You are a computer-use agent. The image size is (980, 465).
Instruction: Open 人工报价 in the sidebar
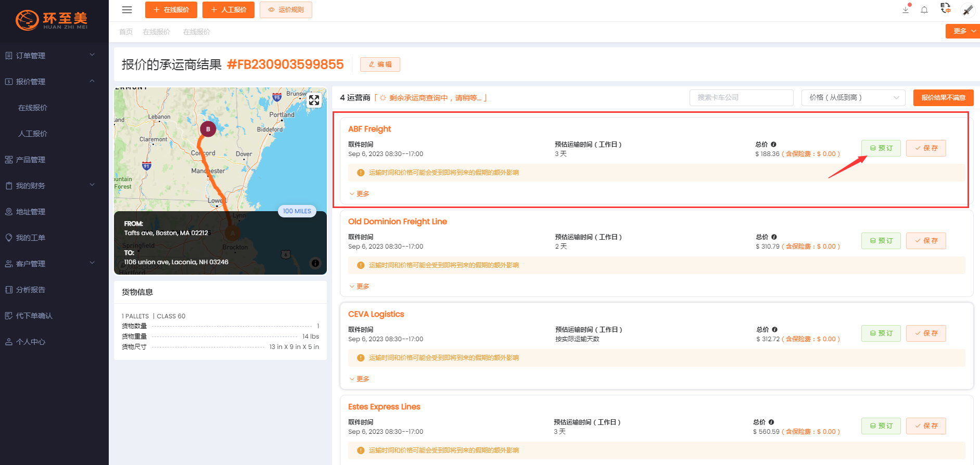[33, 134]
